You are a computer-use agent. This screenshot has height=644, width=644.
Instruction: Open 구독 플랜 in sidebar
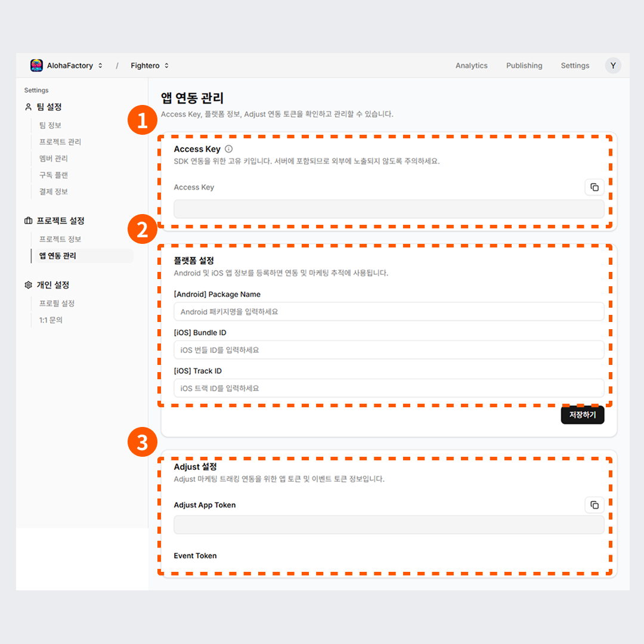pyautogui.click(x=54, y=175)
